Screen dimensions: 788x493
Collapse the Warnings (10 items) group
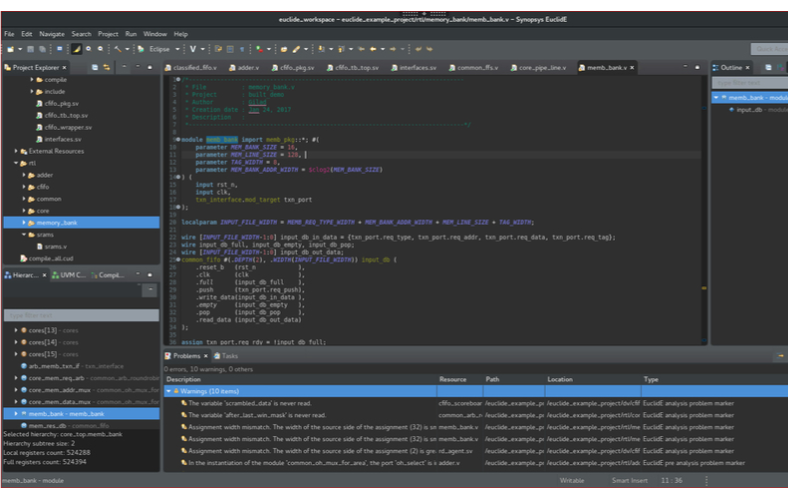click(169, 391)
